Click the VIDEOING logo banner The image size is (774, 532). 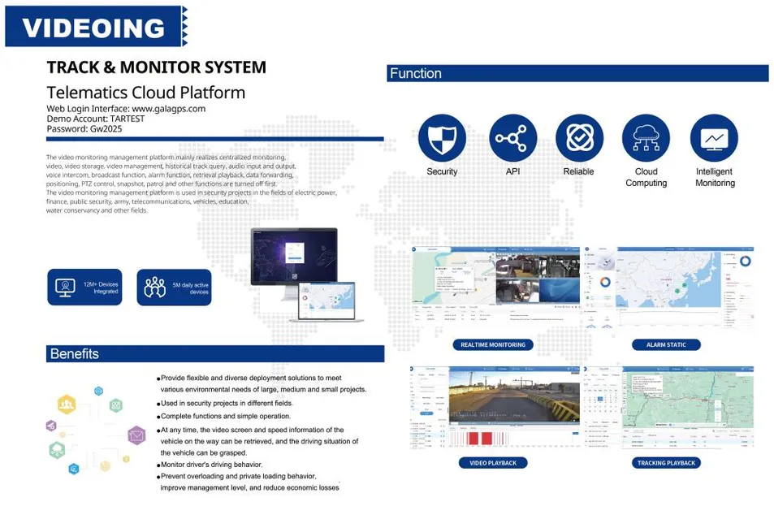97,27
